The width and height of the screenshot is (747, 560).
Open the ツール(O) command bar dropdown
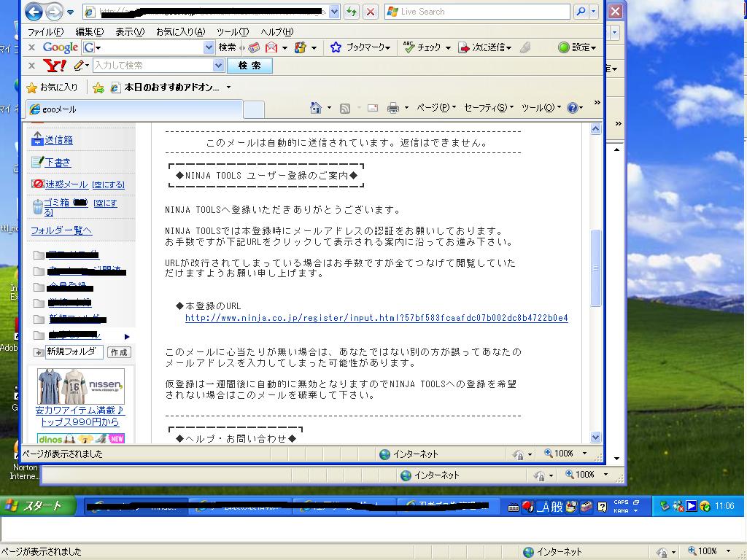click(x=541, y=108)
